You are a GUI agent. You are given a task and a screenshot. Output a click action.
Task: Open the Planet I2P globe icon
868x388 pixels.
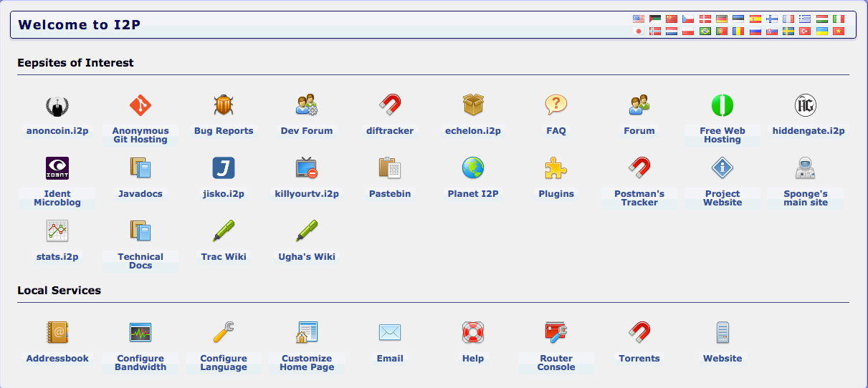pos(473,168)
